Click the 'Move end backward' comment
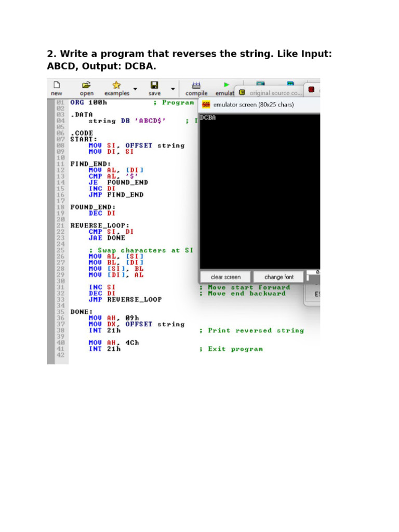This screenshot has width=399, height=532. [x=243, y=294]
